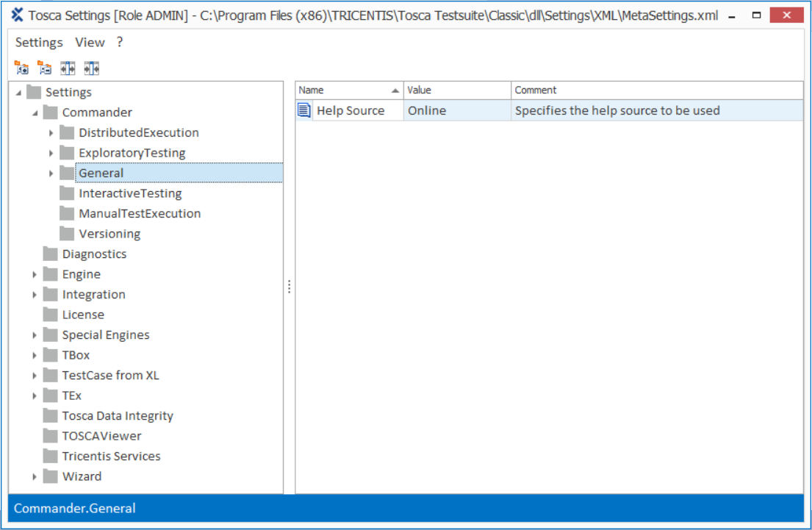The image size is (812, 530).
Task: Expand the TBox tree node arrow
Action: pos(35,355)
